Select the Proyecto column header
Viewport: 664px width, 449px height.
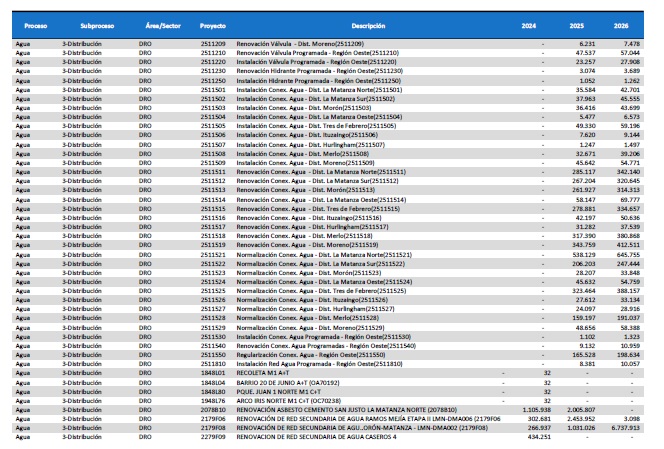point(212,23)
